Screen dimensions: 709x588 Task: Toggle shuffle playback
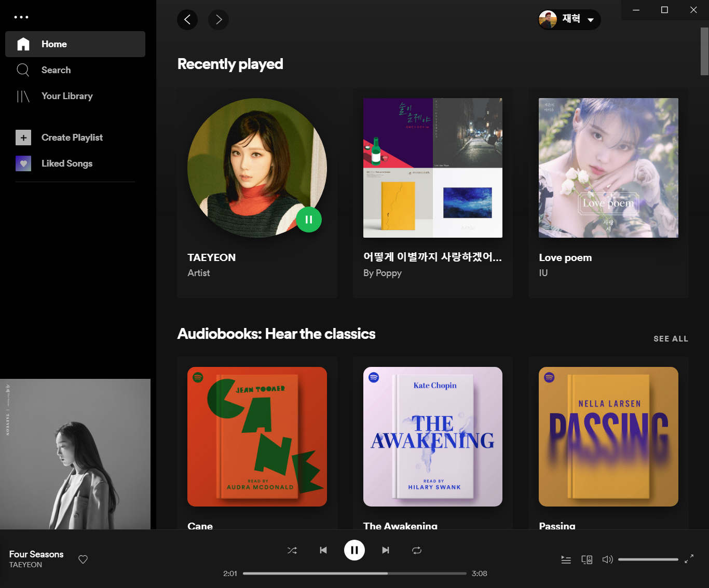pos(292,550)
